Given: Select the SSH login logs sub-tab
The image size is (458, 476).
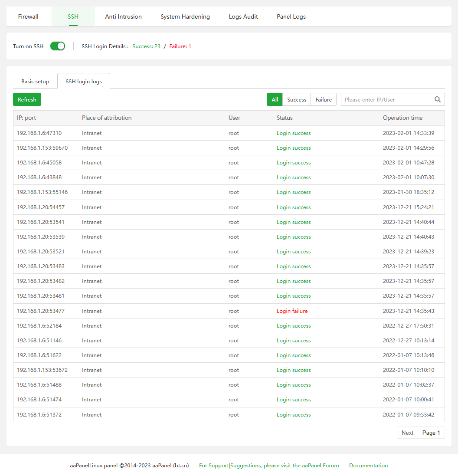Looking at the screenshot, I should [x=84, y=82].
